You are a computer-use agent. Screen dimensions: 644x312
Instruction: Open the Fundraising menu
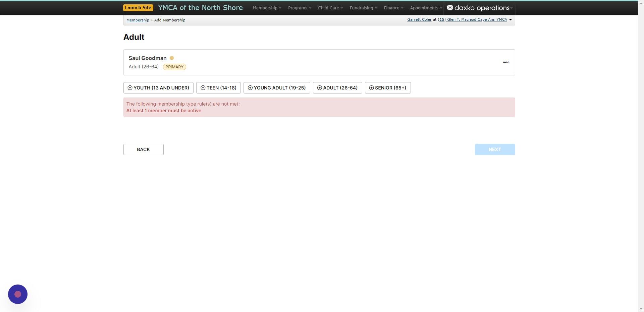(x=363, y=8)
